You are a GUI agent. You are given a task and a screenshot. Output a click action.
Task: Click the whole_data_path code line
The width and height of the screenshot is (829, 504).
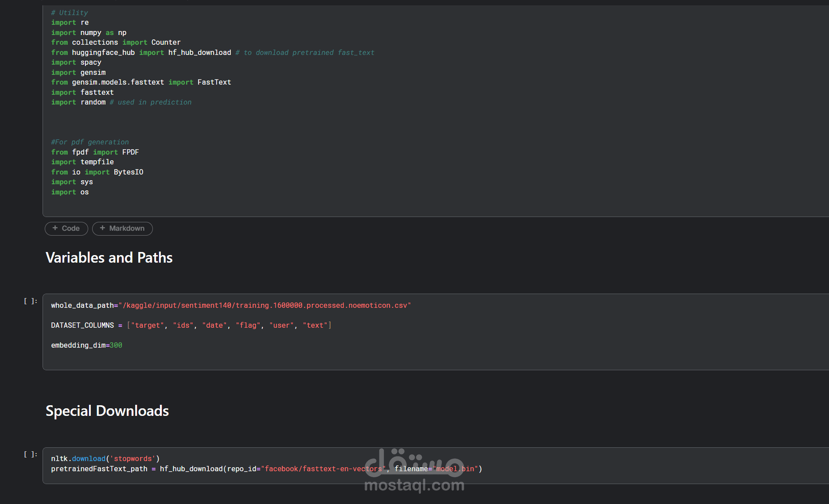tap(231, 306)
